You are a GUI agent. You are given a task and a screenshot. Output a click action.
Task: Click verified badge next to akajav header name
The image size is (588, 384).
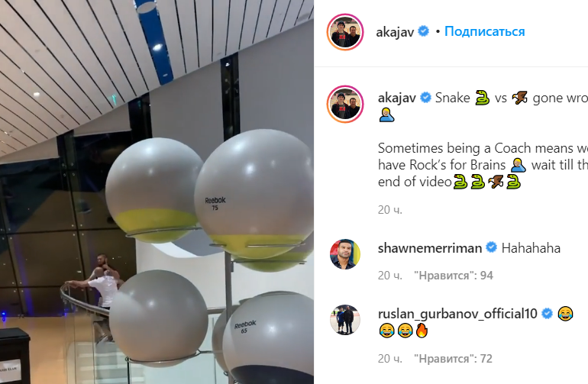click(x=424, y=31)
